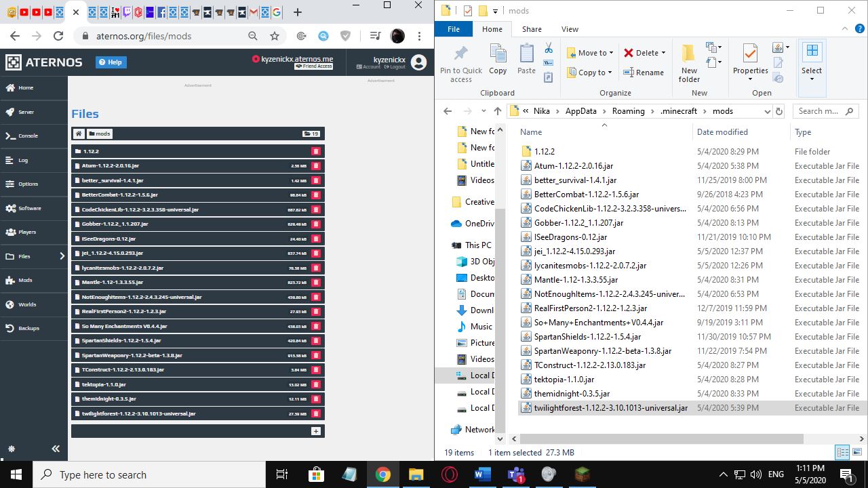Viewport: 868px width, 488px height.
Task: Open a new Chrome tab
Action: tap(297, 12)
